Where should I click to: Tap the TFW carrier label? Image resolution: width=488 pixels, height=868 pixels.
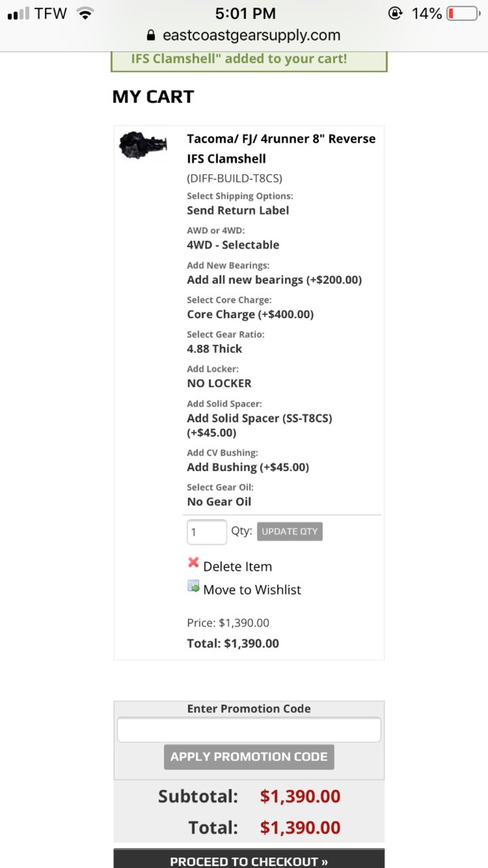pyautogui.click(x=52, y=13)
